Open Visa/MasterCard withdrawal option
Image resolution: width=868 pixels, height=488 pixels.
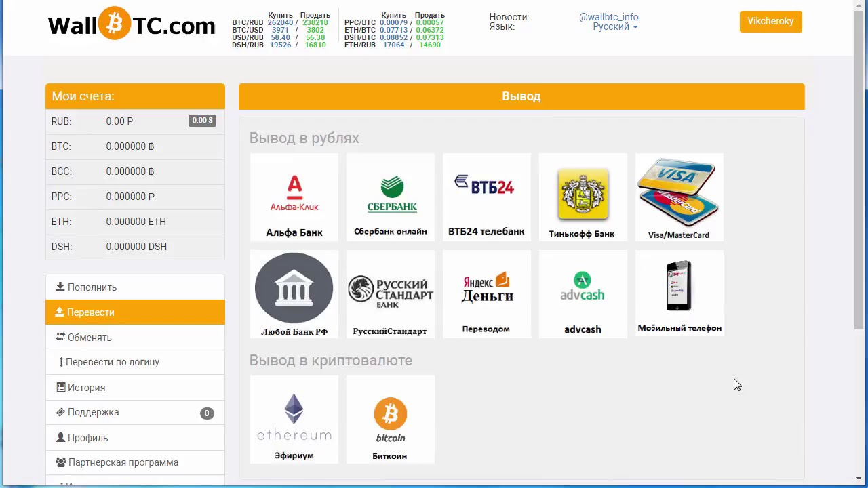coord(679,197)
